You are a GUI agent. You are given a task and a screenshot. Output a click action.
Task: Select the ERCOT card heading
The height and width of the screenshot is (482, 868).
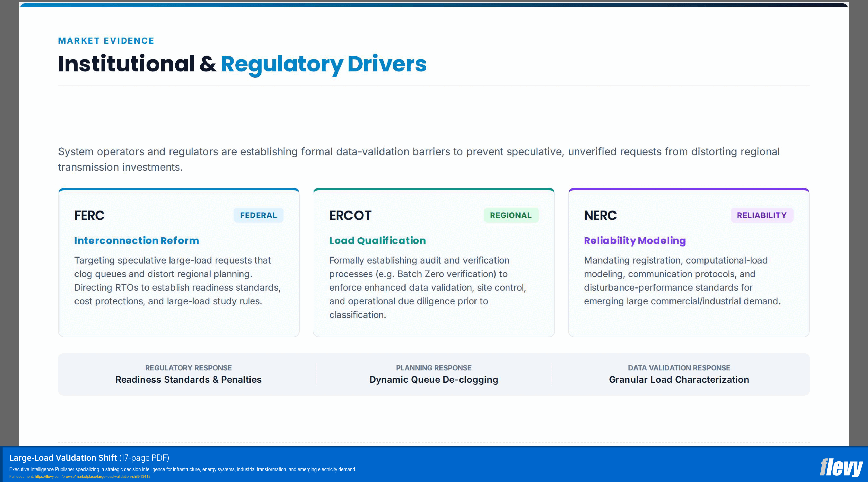pyautogui.click(x=350, y=215)
